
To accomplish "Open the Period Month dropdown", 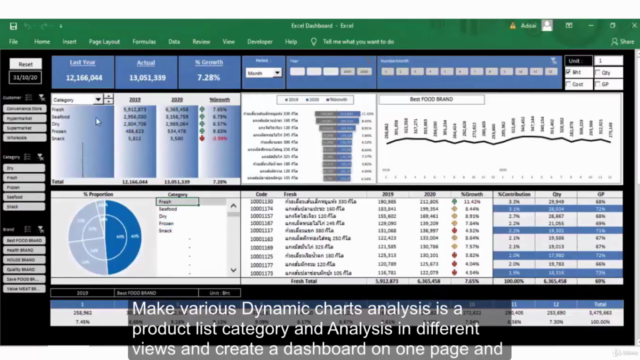I will point(277,73).
